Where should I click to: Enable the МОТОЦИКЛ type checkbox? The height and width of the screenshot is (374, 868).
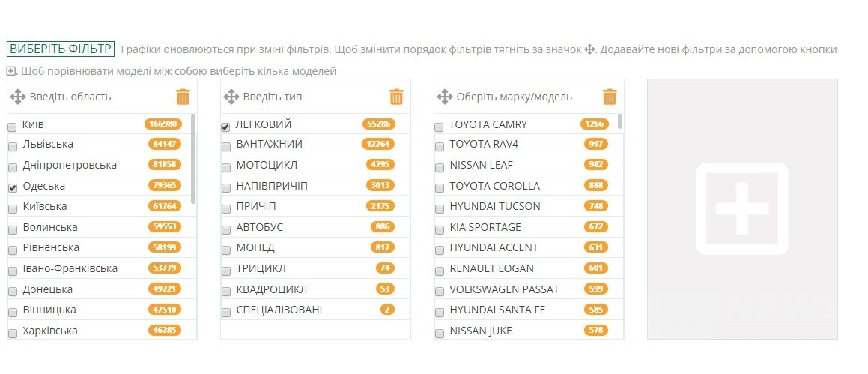(225, 168)
